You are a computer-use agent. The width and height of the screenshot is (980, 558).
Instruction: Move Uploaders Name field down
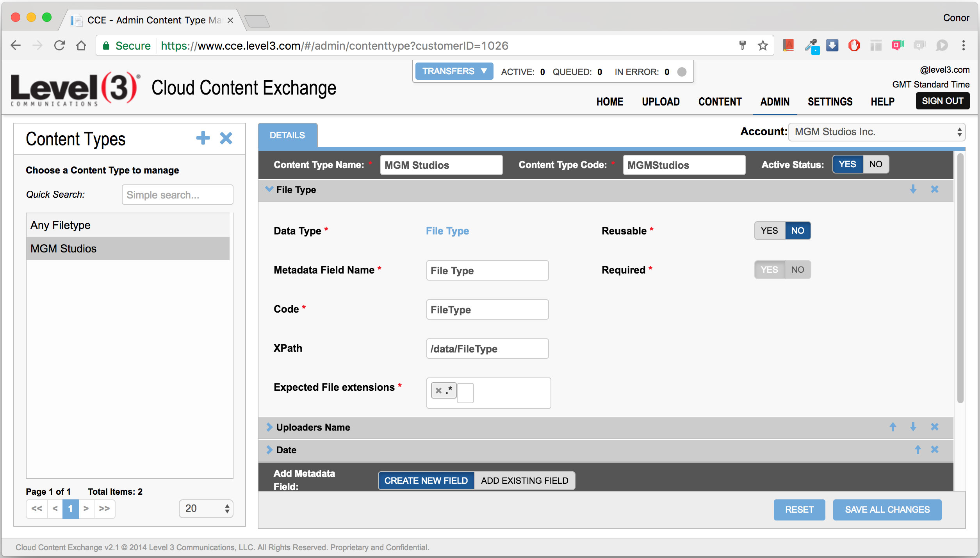coord(913,427)
